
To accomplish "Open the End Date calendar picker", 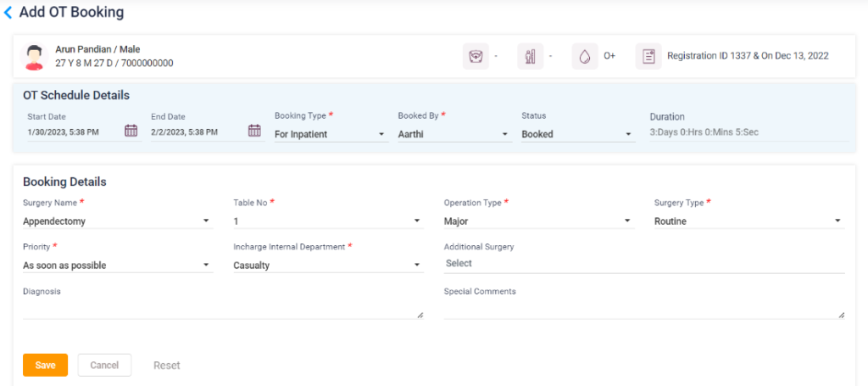I will (x=254, y=131).
